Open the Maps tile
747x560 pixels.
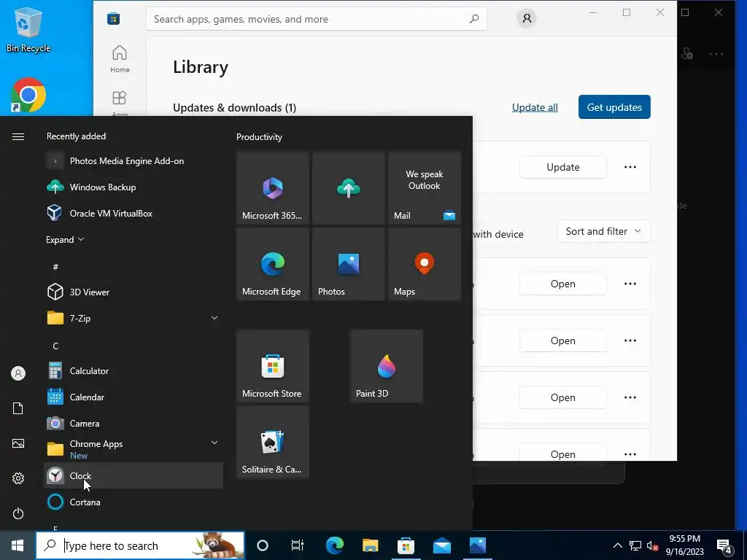pyautogui.click(x=425, y=264)
